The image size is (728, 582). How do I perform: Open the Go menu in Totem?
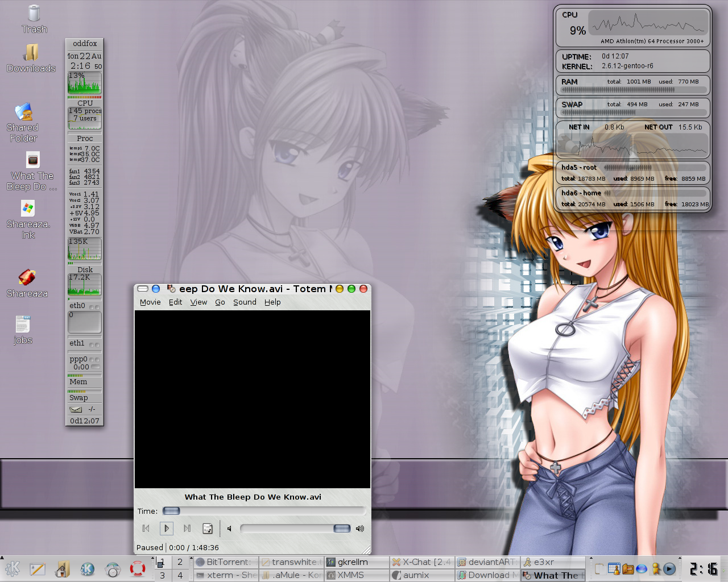(220, 302)
